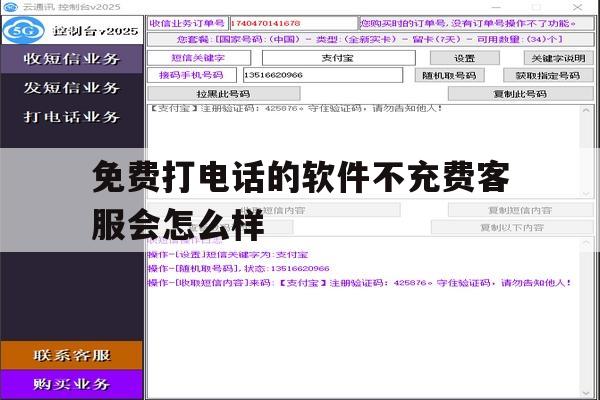Click the package info line starting 您套餐

coord(370,39)
